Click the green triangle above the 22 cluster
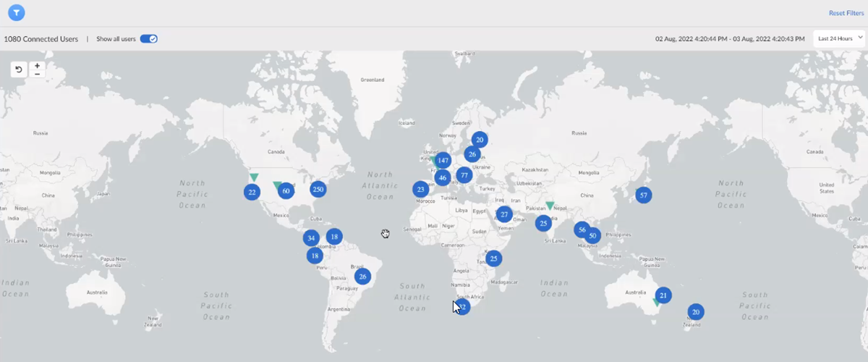 pos(254,177)
